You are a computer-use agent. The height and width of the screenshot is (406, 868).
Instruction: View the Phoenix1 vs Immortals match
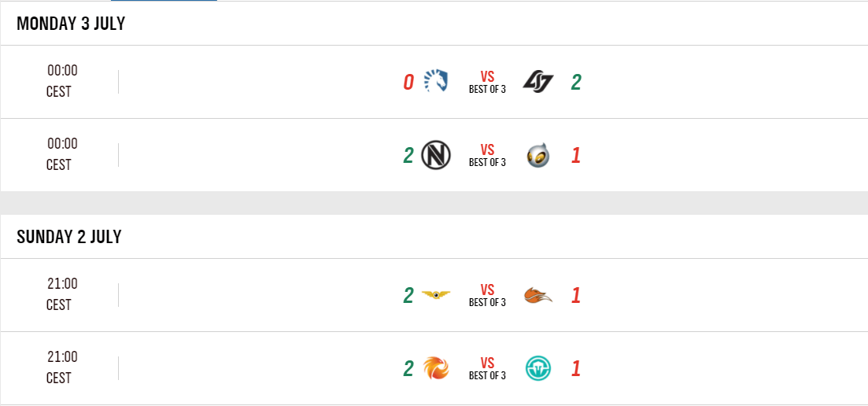pyautogui.click(x=487, y=368)
